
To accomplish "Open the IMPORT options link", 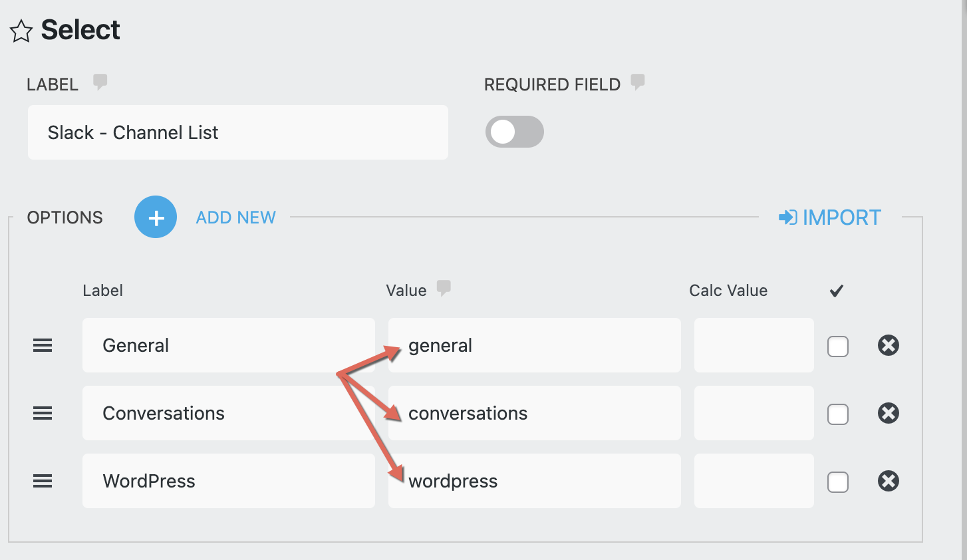I will point(830,217).
